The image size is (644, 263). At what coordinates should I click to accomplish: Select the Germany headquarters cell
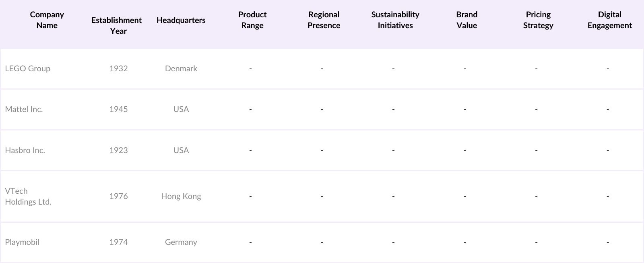point(181,242)
